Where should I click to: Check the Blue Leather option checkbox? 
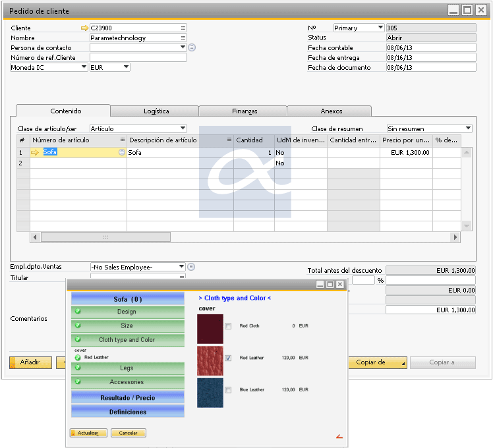pyautogui.click(x=228, y=390)
